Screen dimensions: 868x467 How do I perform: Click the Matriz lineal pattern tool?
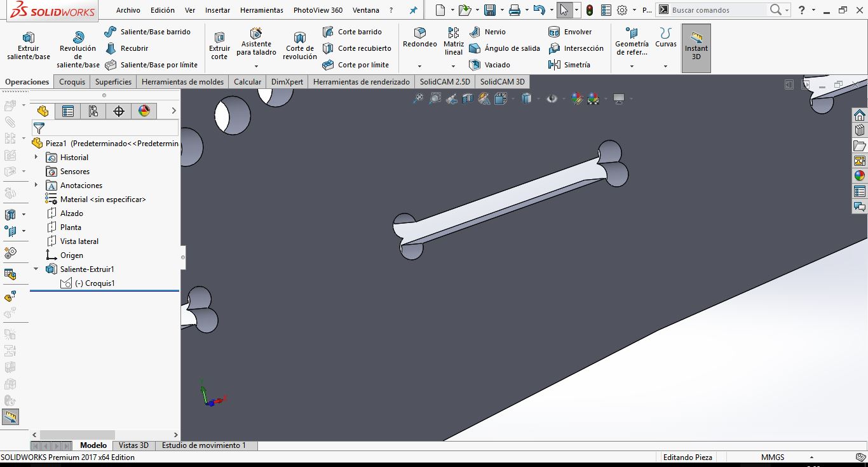[453, 41]
